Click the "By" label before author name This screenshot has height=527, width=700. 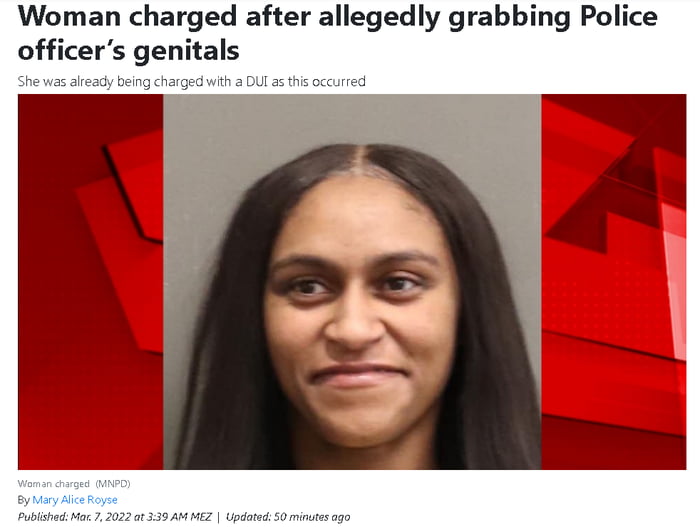tap(24, 500)
